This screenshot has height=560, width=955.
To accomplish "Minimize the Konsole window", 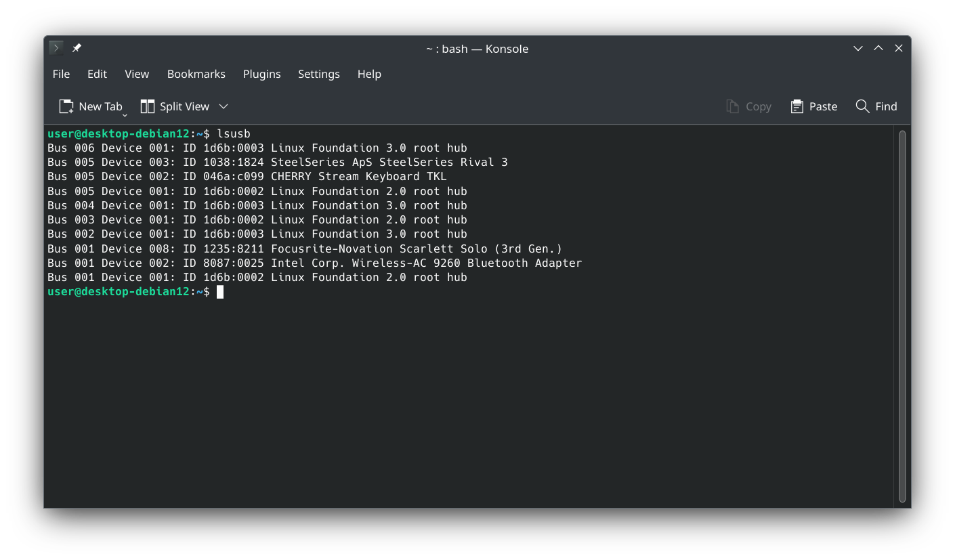I will coord(858,48).
